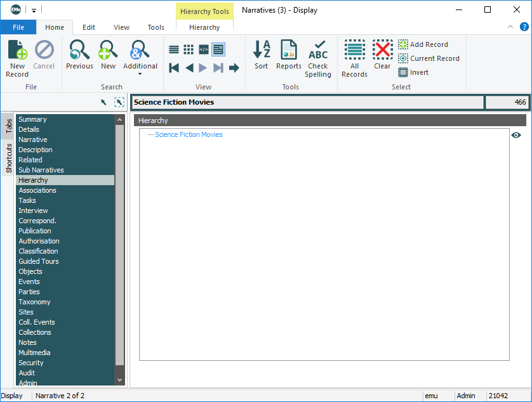Clear the record selection
This screenshot has width=532, height=402.
(382, 55)
